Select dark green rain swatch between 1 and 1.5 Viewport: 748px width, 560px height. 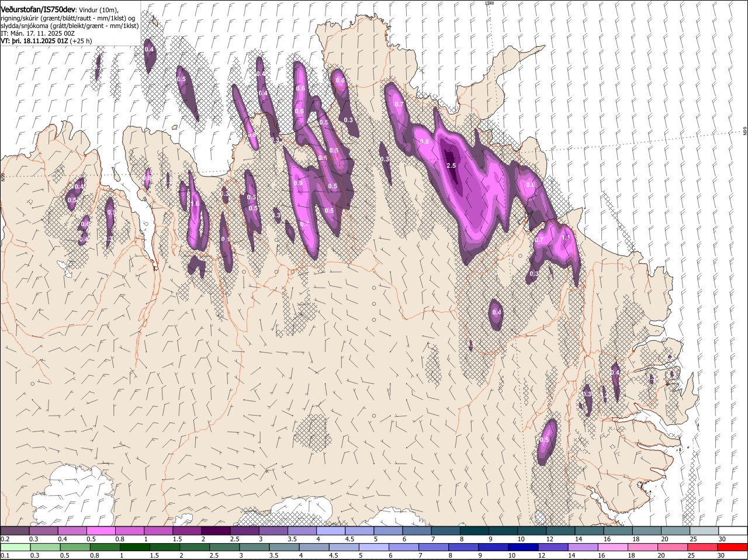(136, 548)
